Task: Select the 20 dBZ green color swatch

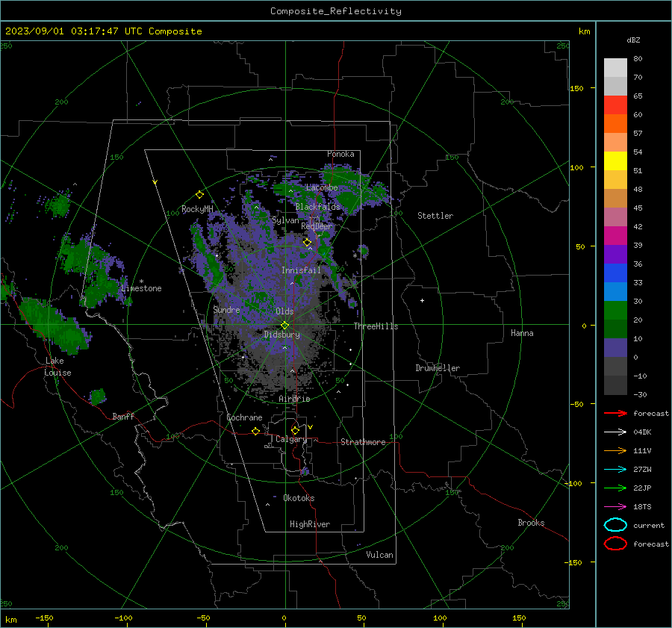Action: (x=615, y=311)
